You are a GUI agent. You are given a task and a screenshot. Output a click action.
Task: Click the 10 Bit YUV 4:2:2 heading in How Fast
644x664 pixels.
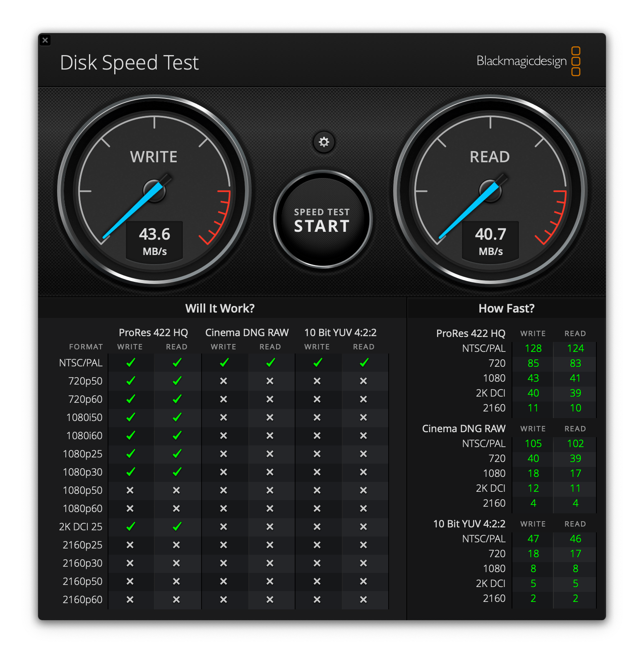469,524
